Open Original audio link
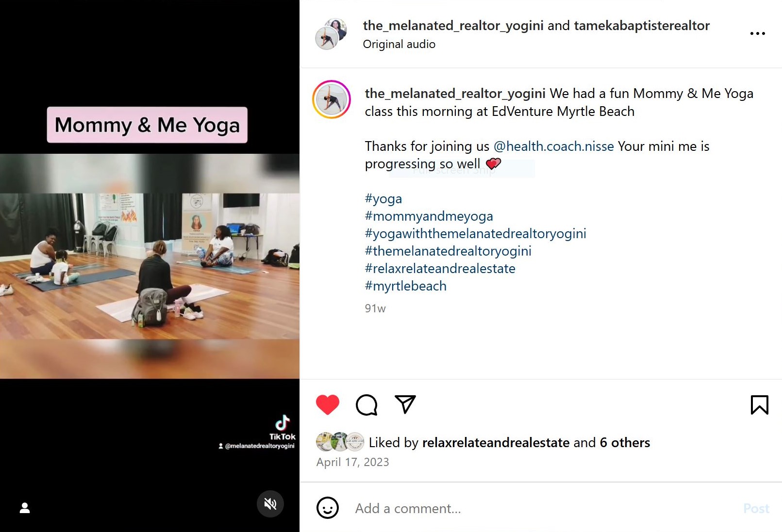 pyautogui.click(x=399, y=44)
